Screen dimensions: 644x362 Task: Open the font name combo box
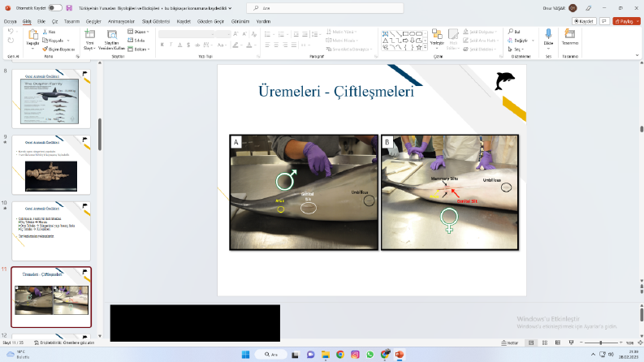coord(187,34)
